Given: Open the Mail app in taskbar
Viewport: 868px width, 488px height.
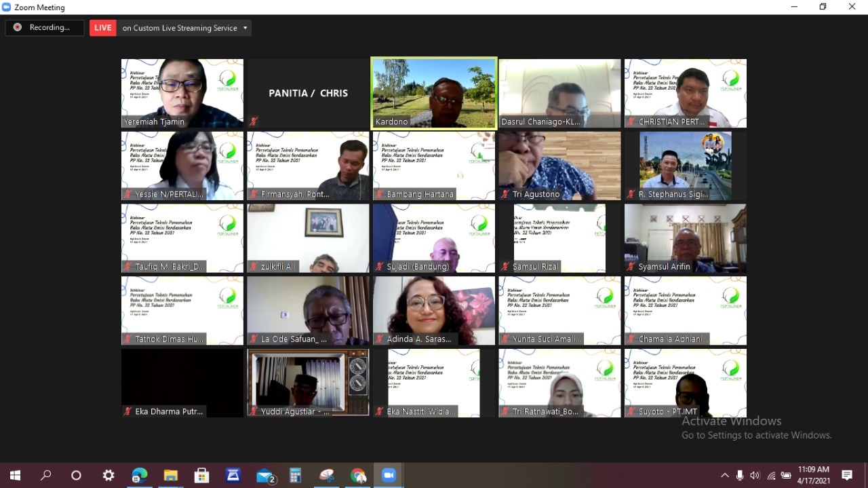Looking at the screenshot, I should pyautogui.click(x=264, y=476).
